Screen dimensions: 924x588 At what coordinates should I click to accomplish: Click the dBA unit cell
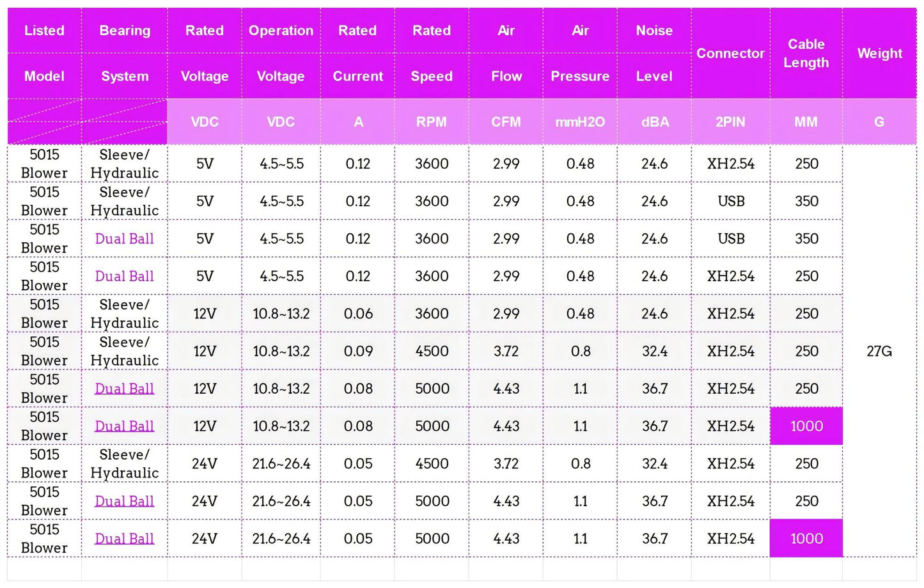point(655,122)
